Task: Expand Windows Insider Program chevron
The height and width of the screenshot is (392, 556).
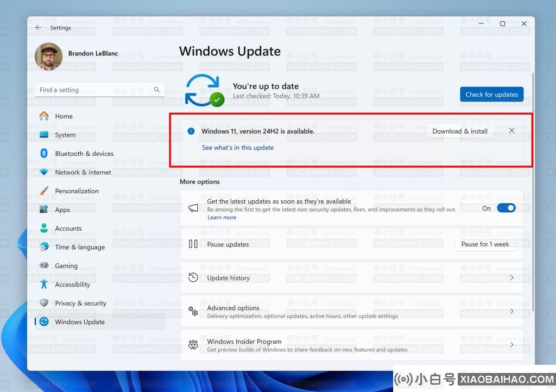Action: (x=511, y=345)
